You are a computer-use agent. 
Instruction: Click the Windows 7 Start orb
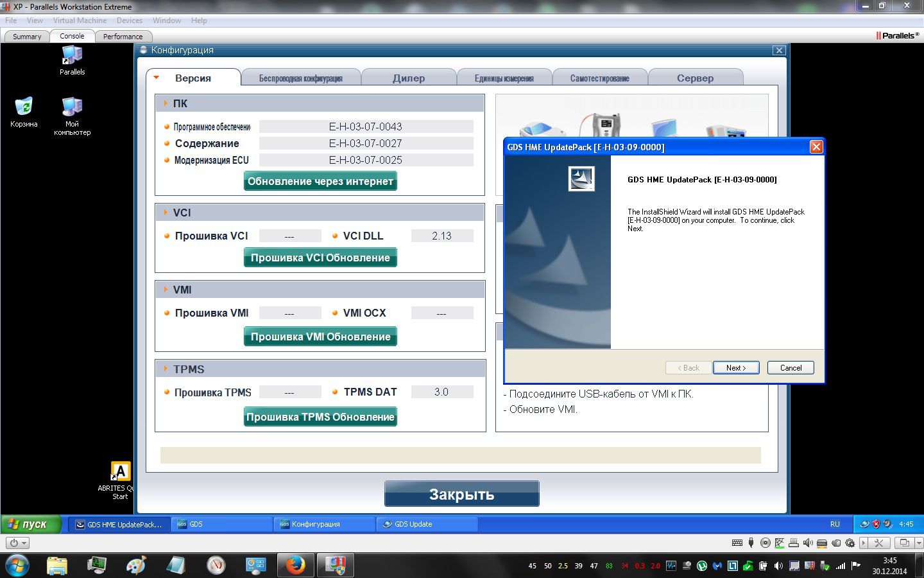(x=17, y=566)
